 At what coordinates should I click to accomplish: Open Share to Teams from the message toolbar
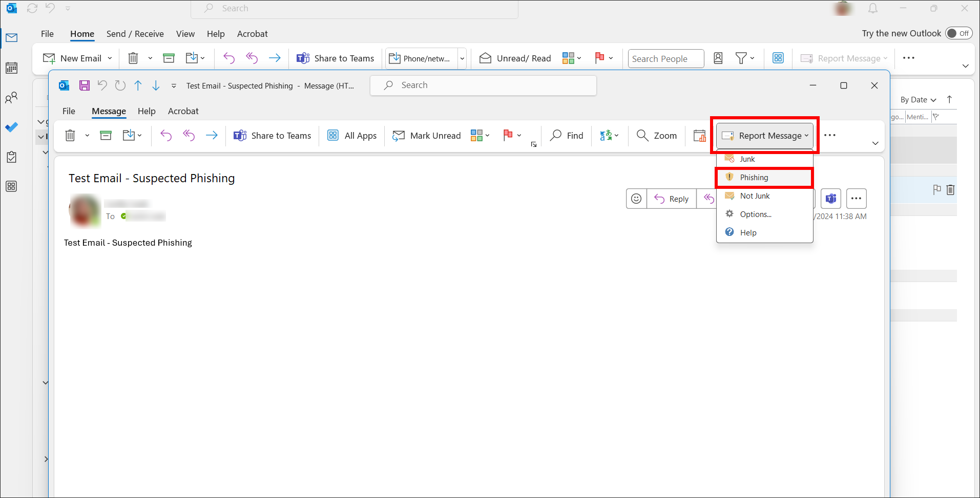(272, 135)
